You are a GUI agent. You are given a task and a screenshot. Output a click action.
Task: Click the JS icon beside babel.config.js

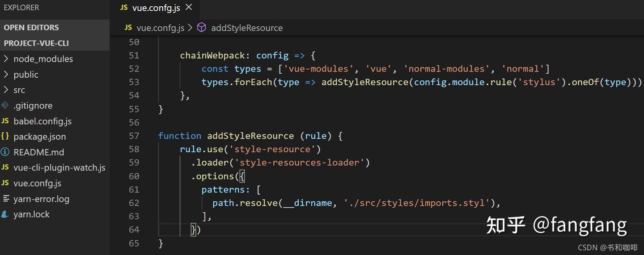[5, 121]
